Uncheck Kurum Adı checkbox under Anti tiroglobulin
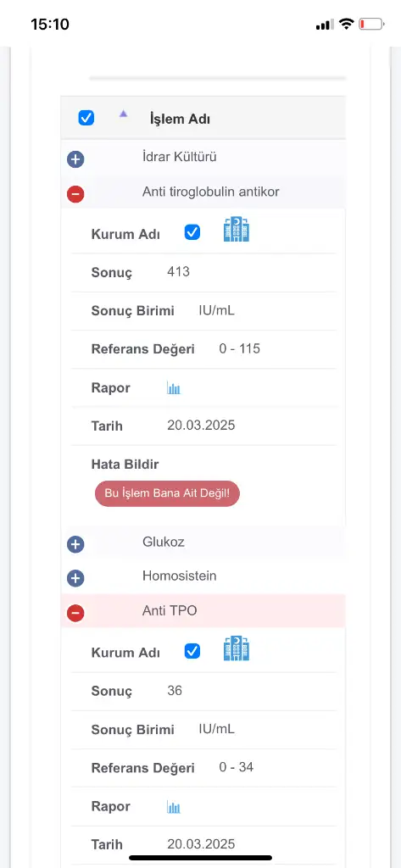 192,232
